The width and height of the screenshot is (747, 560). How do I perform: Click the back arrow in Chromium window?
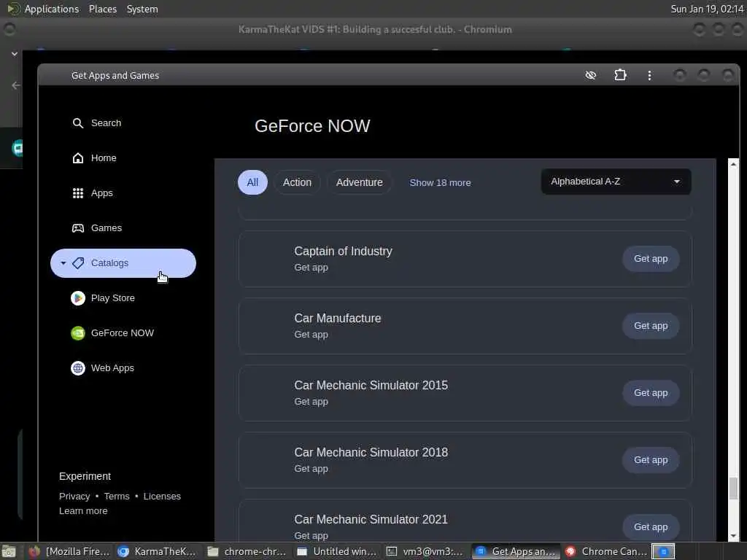(x=15, y=86)
